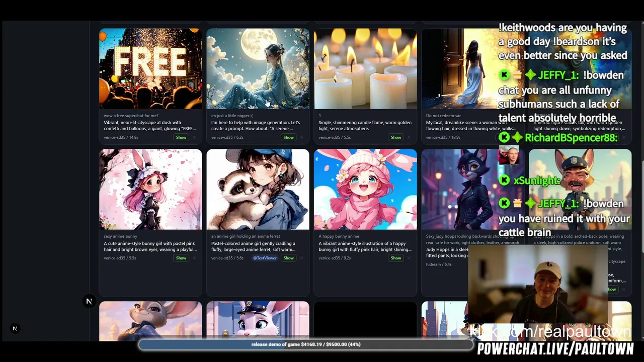Click the 'venice-sd35 / 18.9s' model label
The image size is (644, 362).
(x=443, y=137)
